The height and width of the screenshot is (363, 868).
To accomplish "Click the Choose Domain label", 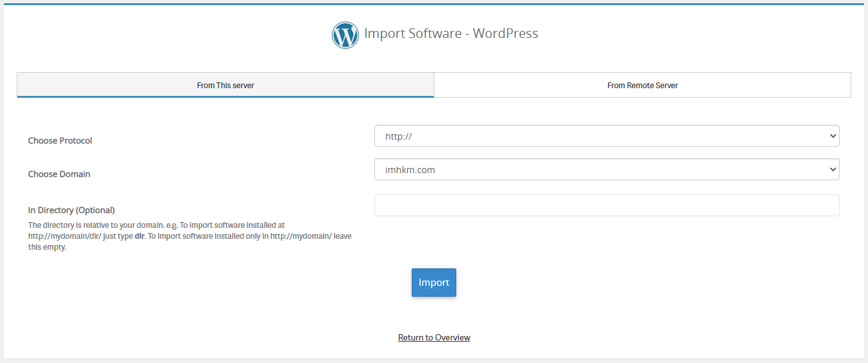I will tap(59, 174).
